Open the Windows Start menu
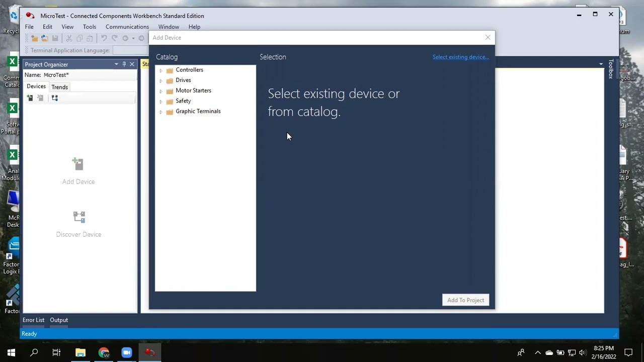This screenshot has width=644, height=362. point(11,352)
